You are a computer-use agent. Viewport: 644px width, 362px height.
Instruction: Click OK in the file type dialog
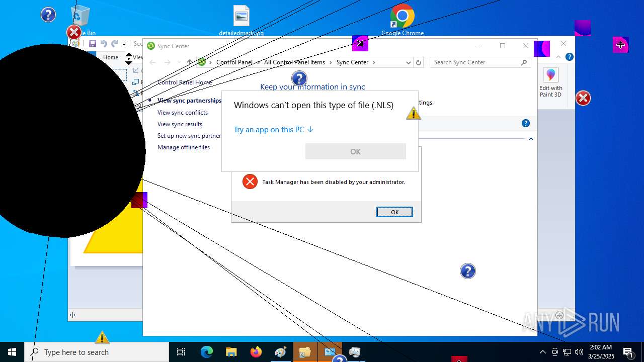(x=356, y=151)
